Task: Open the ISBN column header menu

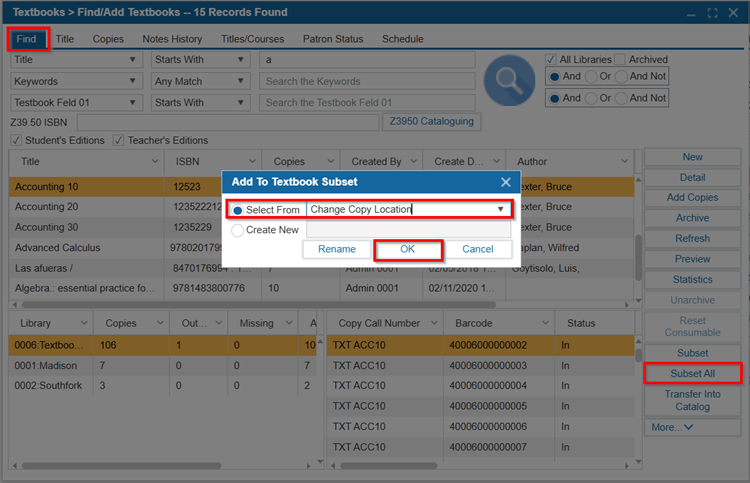Action: pos(253,162)
